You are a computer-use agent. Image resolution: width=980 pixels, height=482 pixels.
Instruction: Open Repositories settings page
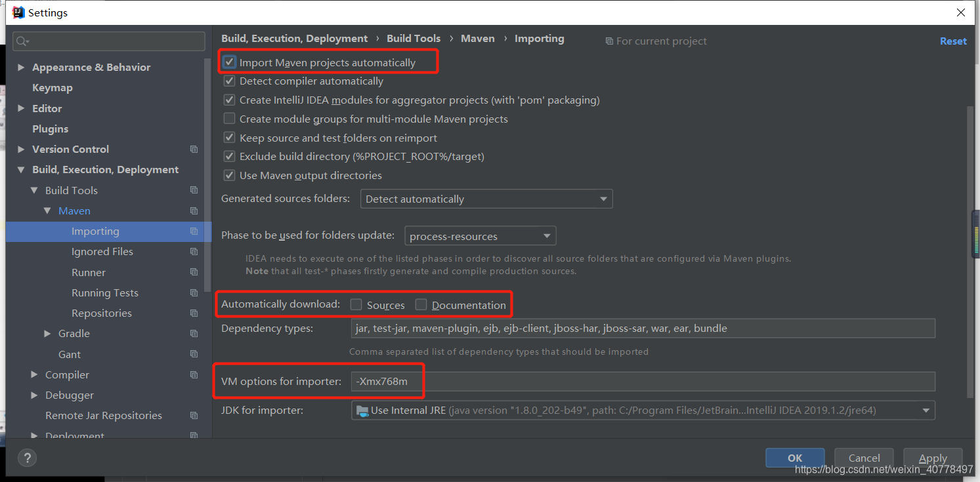coord(102,313)
